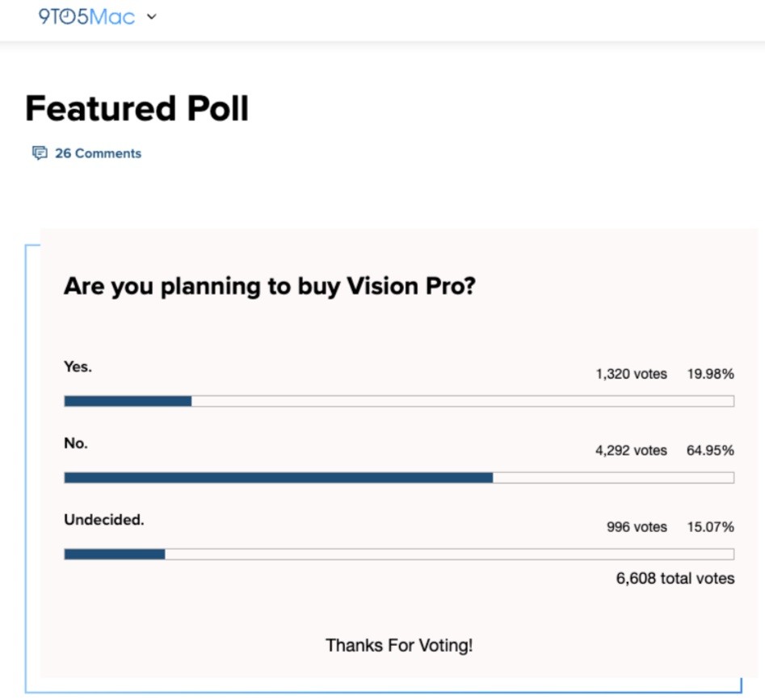
Task: Click the 15.07% percentage value
Action: (710, 527)
